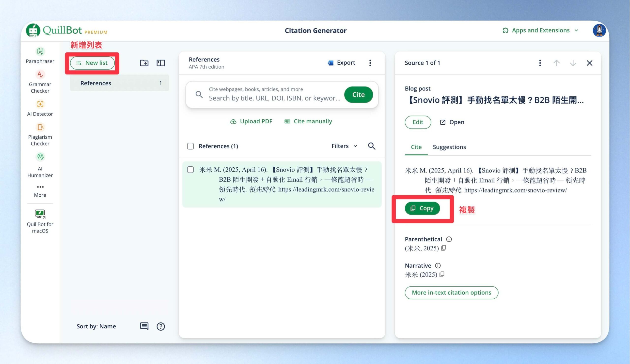630x364 pixels.
Task: Copy the parenthetical citation (米米, 2025)
Action: coord(444,248)
